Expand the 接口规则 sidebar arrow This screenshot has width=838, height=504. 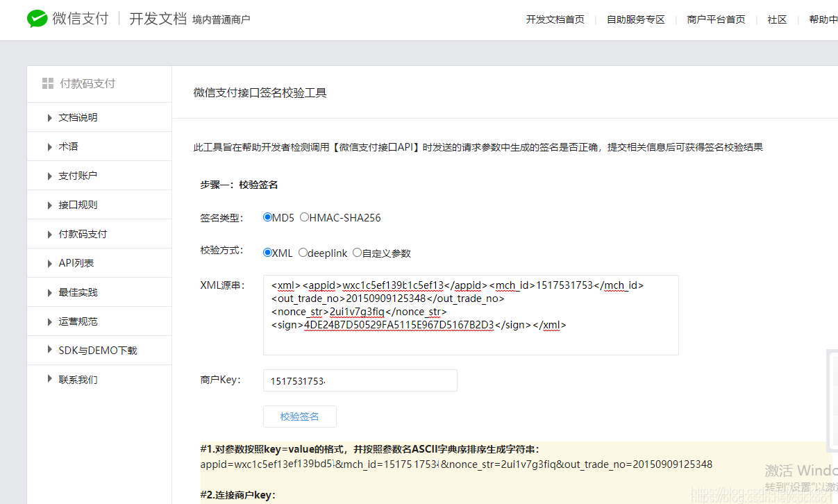pyautogui.click(x=49, y=205)
